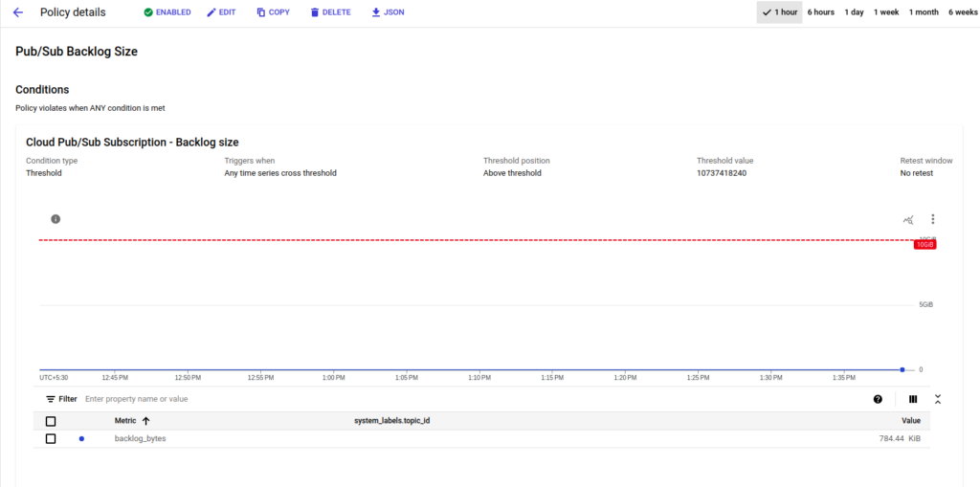Click the blue dot series indicator for backlog_bytes
The image size is (980, 487).
(82, 439)
